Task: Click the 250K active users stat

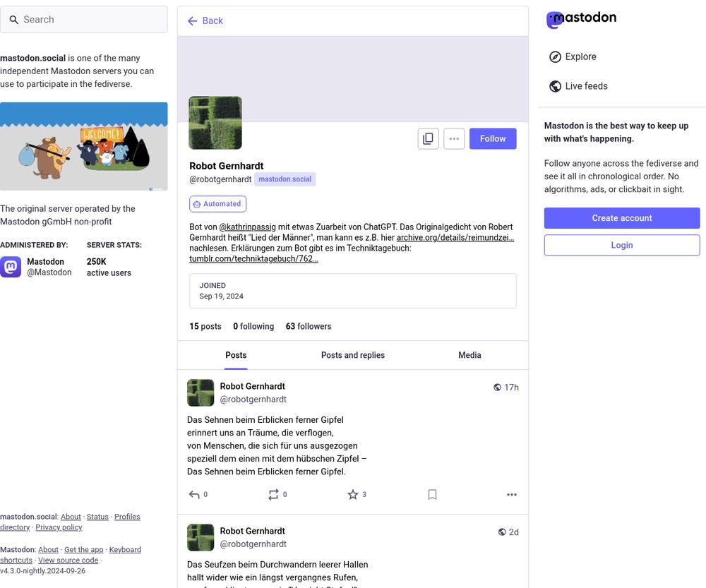Action: point(109,267)
